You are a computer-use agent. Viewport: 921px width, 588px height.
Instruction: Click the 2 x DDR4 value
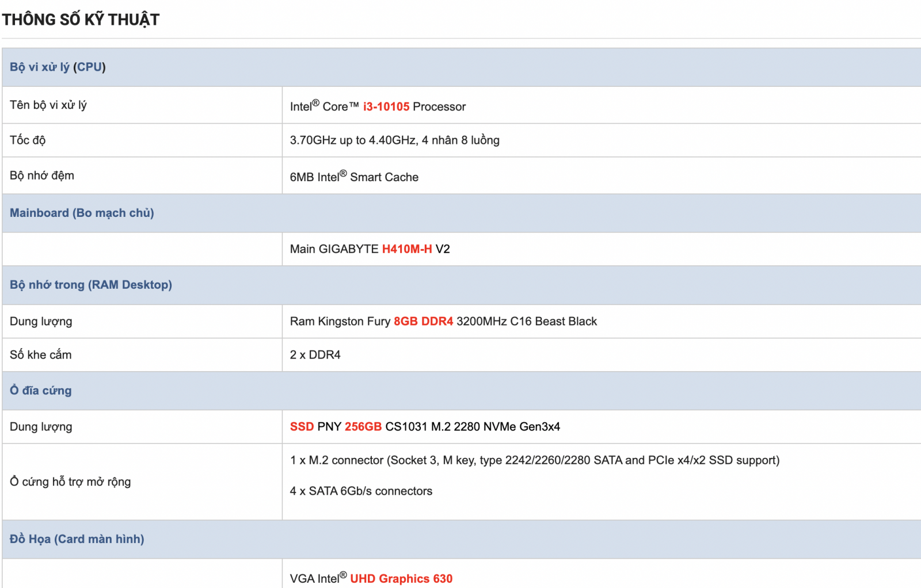click(x=315, y=355)
